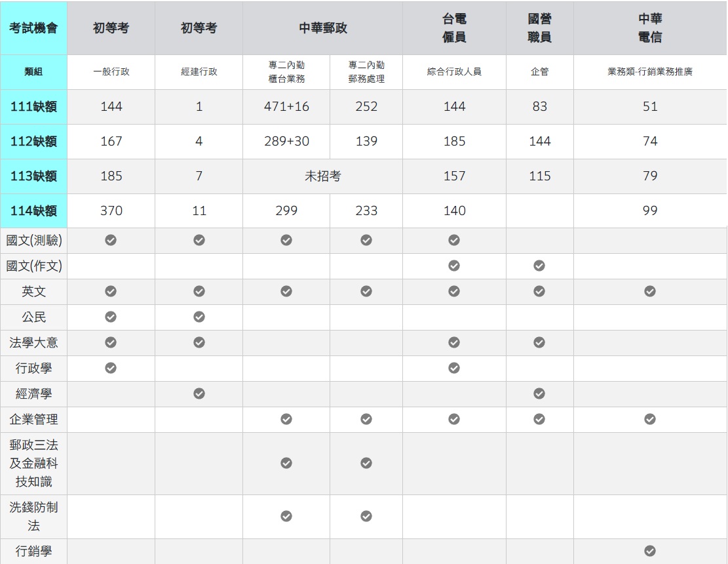728x564 pixels.
Task: Click the 行政學 checkmark under 一般行政
Action: click(111, 368)
